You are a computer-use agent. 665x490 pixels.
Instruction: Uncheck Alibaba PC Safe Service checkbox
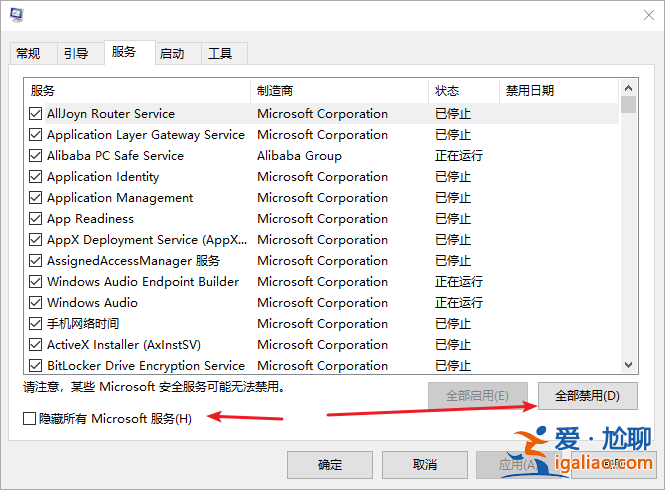click(x=35, y=156)
